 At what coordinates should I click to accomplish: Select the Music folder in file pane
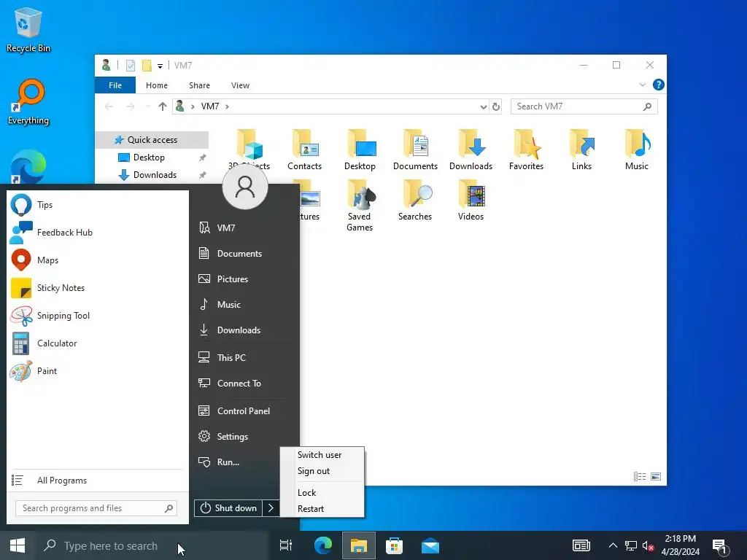[637, 150]
